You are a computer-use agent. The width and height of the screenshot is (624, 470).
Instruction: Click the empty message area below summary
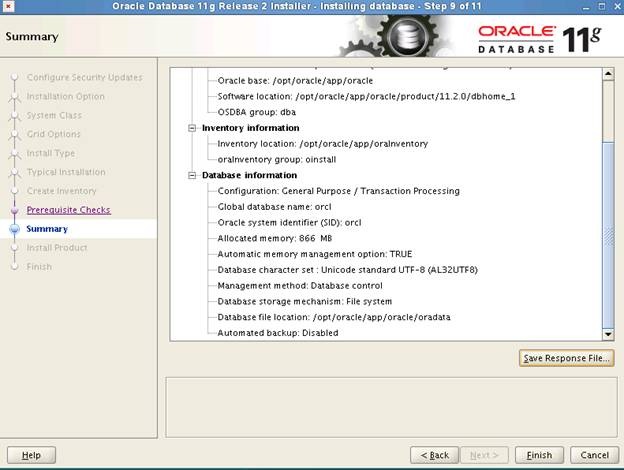[x=391, y=407]
